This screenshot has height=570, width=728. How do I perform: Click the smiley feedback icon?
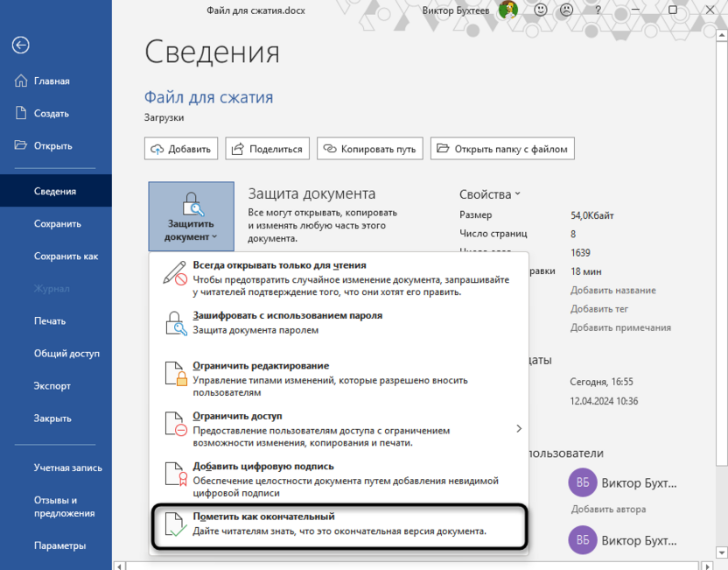click(x=541, y=11)
